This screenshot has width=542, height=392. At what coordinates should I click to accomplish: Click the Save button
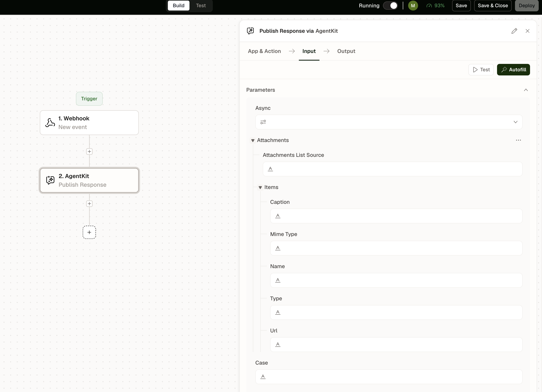click(x=461, y=6)
